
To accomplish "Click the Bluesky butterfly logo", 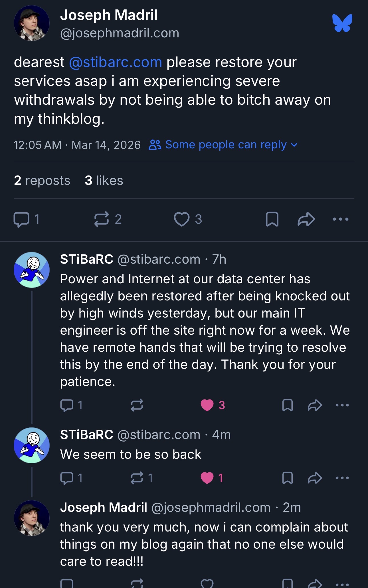I will (342, 23).
